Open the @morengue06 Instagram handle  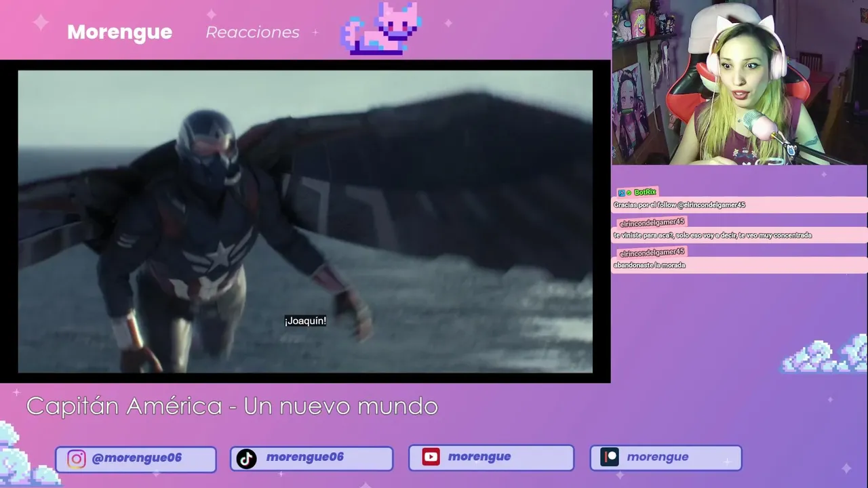coord(136,458)
